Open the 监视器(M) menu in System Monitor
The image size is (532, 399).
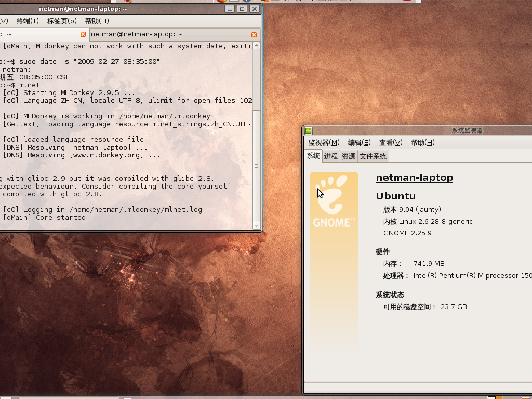(324, 142)
